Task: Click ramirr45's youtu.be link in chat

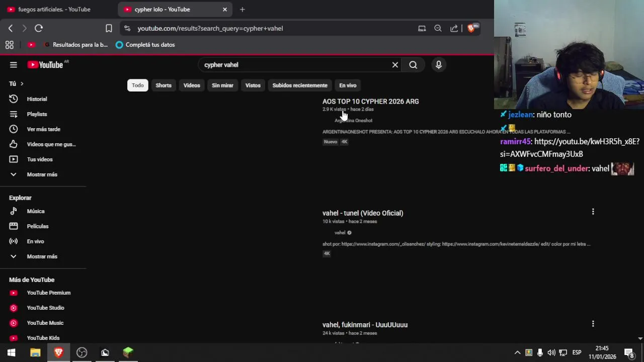Action: (x=570, y=148)
